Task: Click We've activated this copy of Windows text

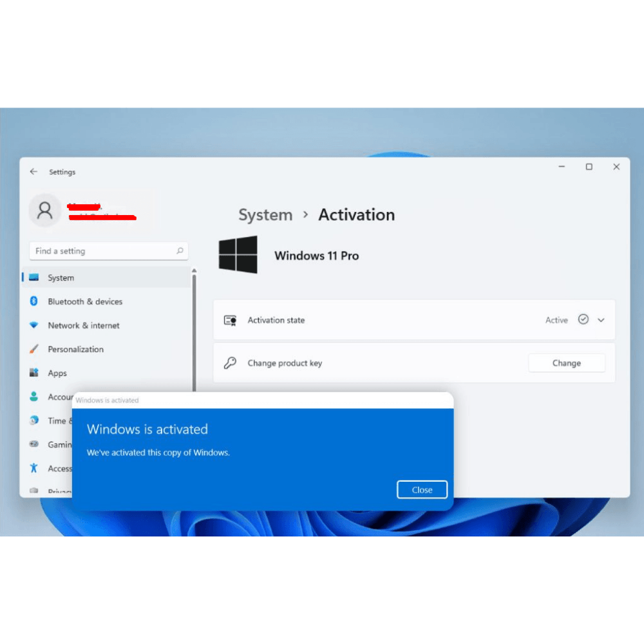Action: 158,452
